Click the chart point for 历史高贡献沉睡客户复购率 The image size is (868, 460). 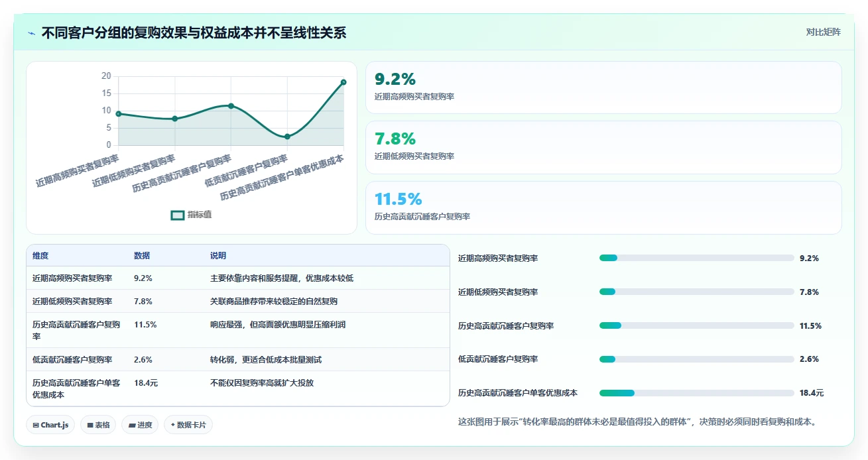click(x=231, y=105)
